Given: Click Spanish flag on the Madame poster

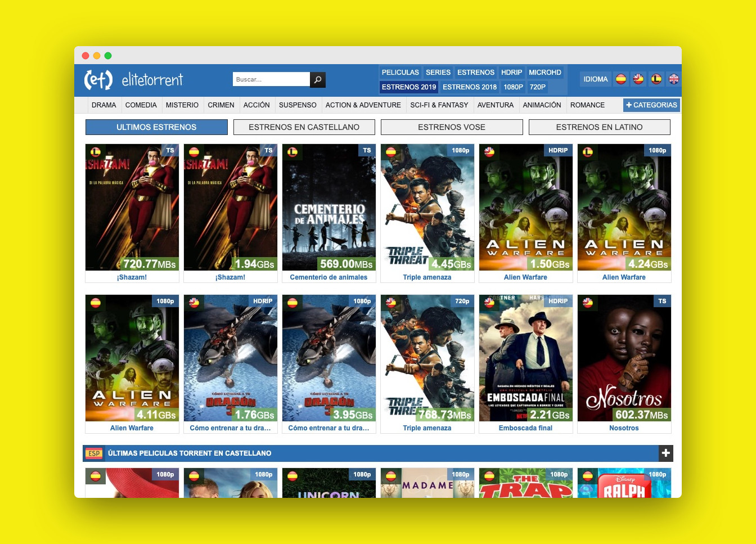Looking at the screenshot, I should tap(391, 476).
